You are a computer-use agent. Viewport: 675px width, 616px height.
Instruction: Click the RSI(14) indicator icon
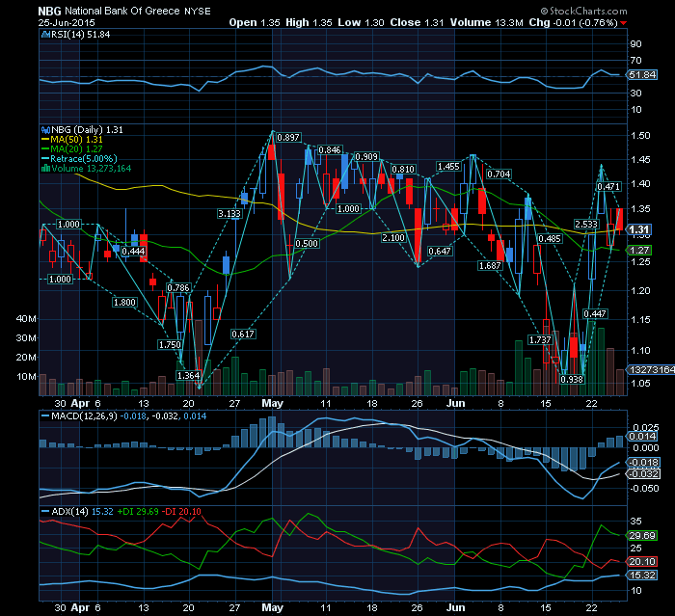(x=45, y=35)
